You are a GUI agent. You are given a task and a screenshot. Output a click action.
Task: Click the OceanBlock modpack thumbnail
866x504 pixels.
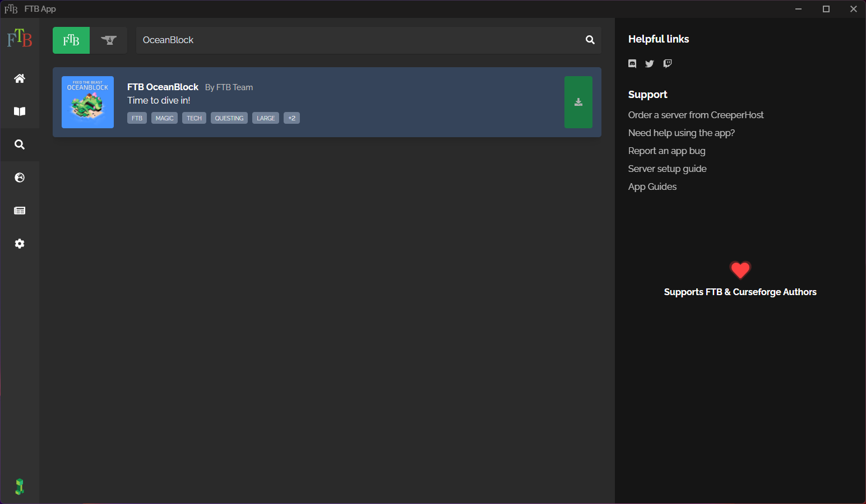pyautogui.click(x=87, y=102)
